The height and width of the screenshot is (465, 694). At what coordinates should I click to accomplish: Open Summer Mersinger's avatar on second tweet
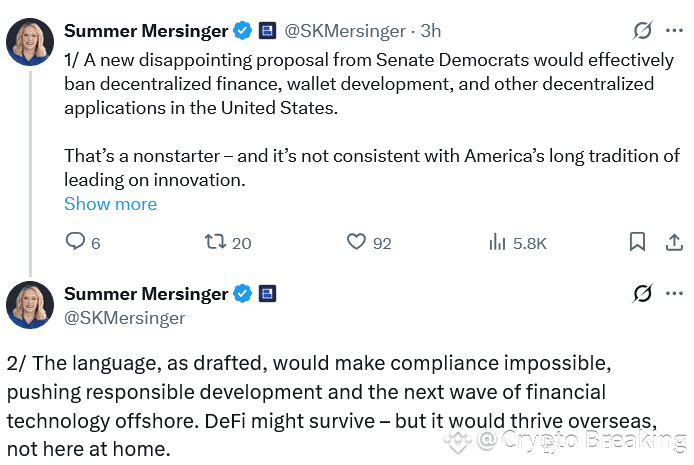coord(30,304)
